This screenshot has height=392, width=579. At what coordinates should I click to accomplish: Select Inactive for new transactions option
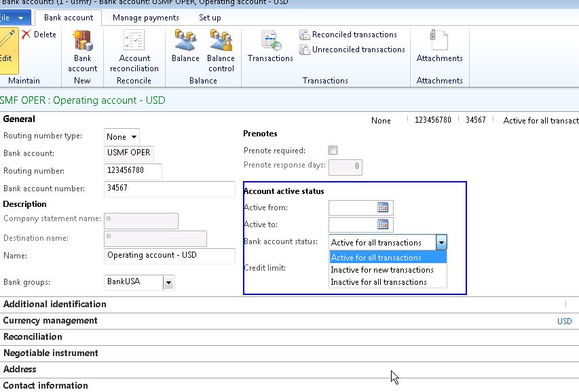(x=381, y=270)
